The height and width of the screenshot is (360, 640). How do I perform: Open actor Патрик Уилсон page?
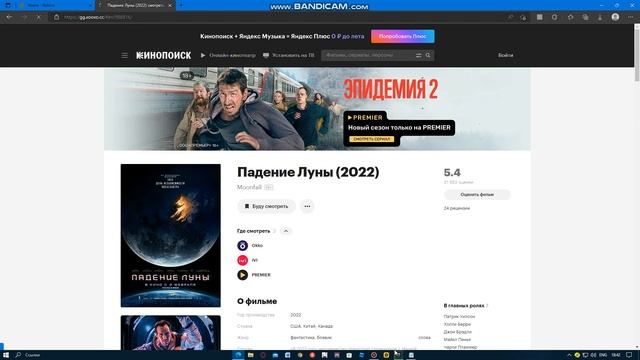point(459,316)
